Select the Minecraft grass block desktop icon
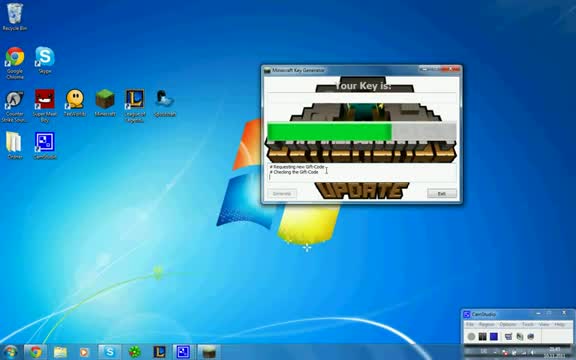 pyautogui.click(x=105, y=103)
